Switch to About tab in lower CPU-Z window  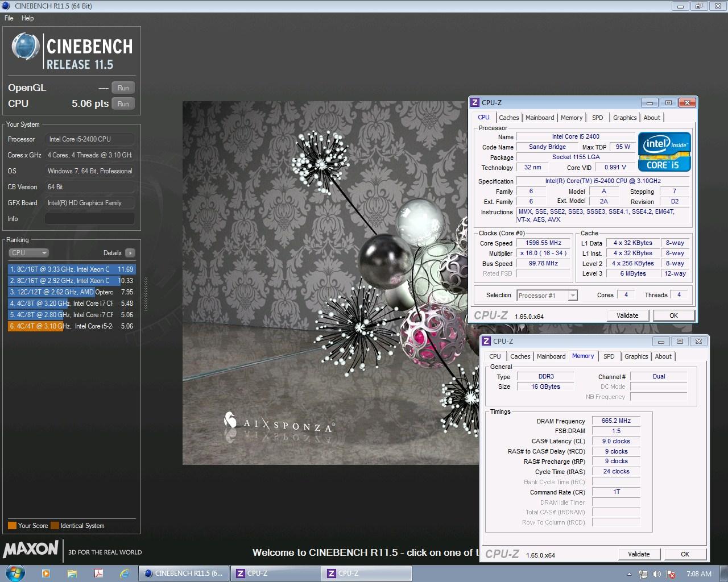pos(663,356)
